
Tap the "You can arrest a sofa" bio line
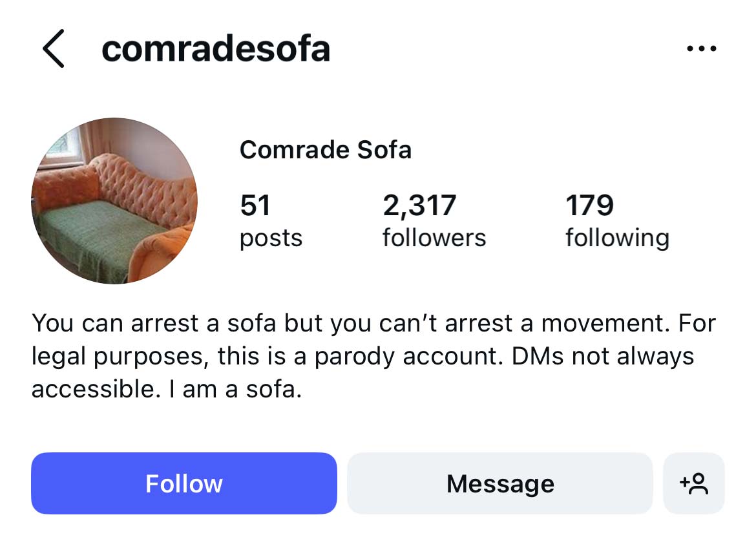coord(180,323)
